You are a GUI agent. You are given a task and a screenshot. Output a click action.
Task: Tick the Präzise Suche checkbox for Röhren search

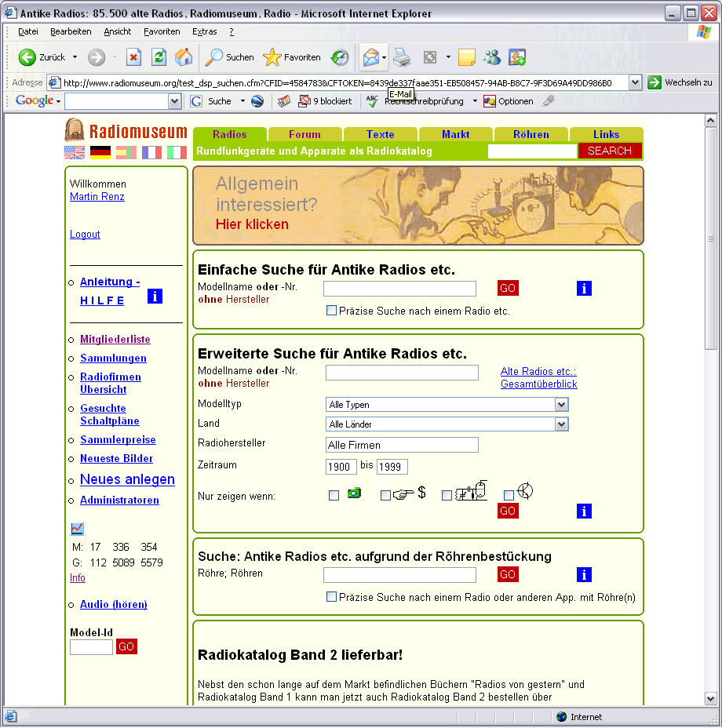tap(332, 597)
